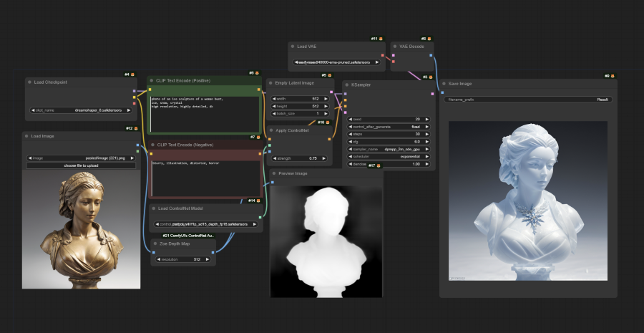This screenshot has width=644, height=333.
Task: Collapse the Apply ControlNet node
Action: [271, 130]
